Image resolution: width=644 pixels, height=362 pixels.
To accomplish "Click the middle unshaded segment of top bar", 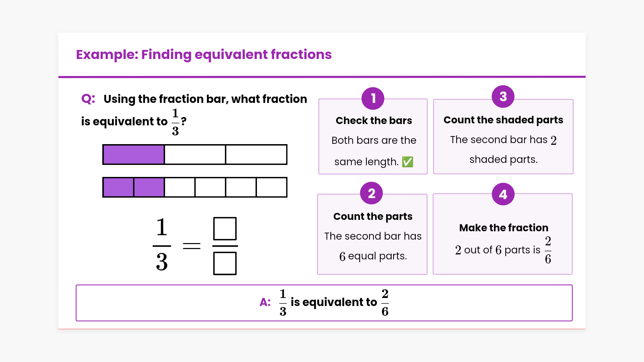I will click(x=195, y=155).
